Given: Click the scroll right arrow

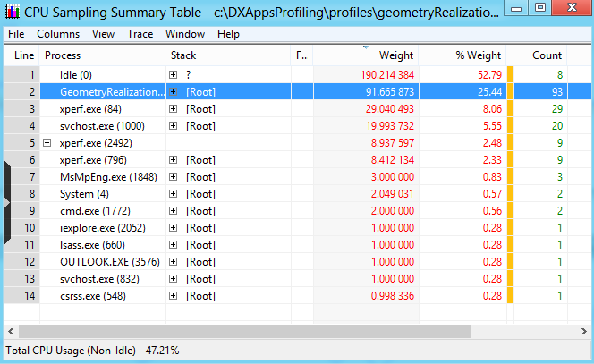Looking at the screenshot, I should click(x=584, y=332).
